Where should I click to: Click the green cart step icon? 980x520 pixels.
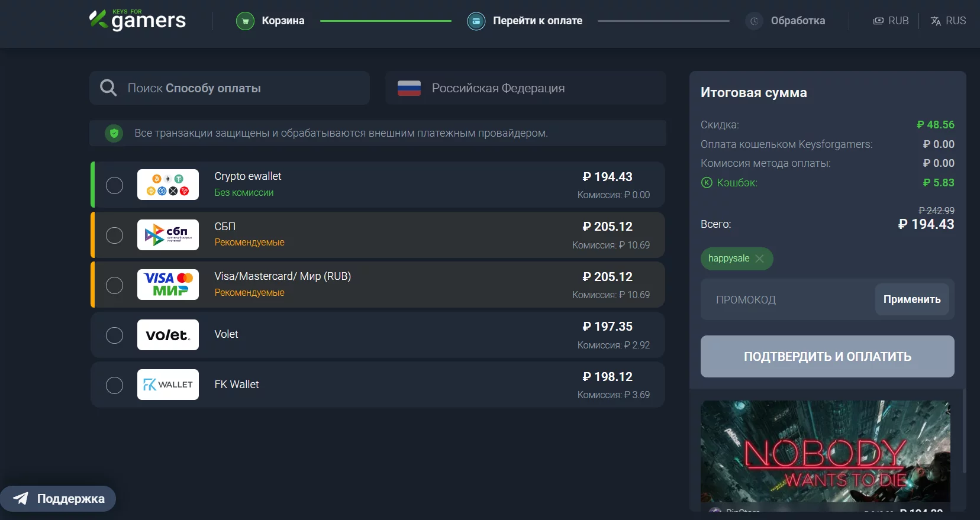pos(245,21)
